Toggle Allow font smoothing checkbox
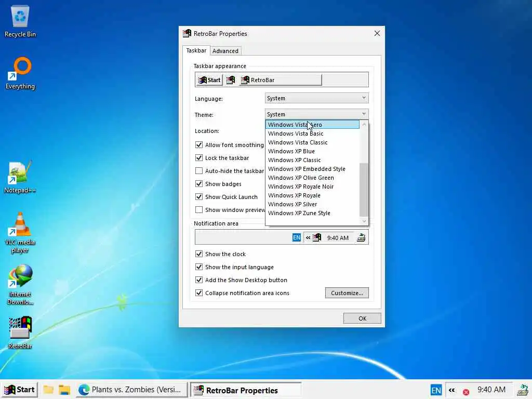The height and width of the screenshot is (399, 532). click(x=199, y=145)
